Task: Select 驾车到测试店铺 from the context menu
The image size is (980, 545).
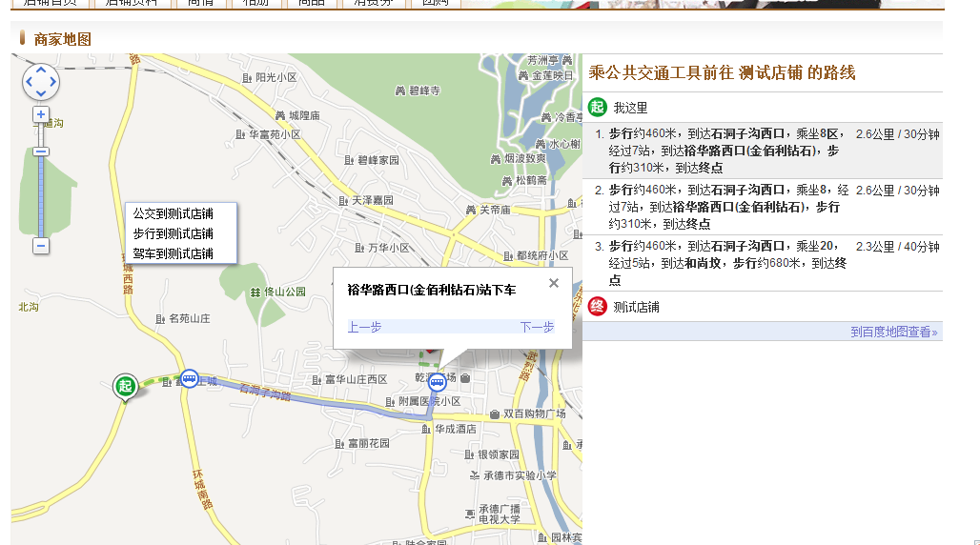Action: tap(174, 253)
